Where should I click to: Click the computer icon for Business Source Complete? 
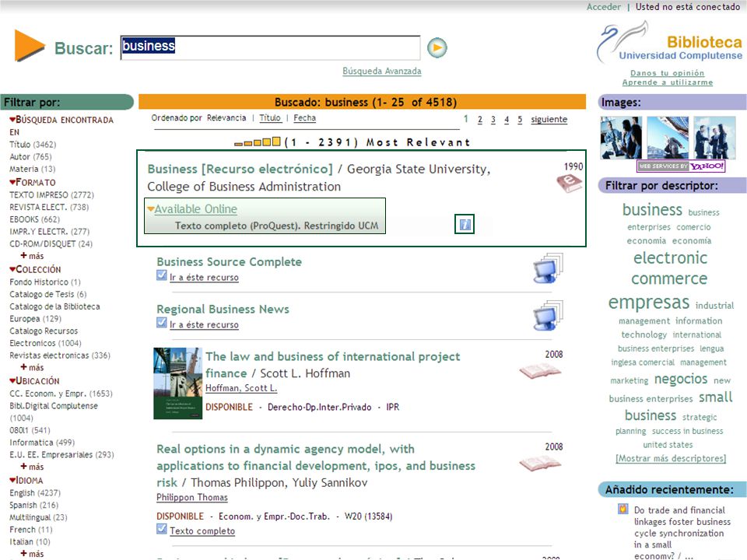coord(548,268)
